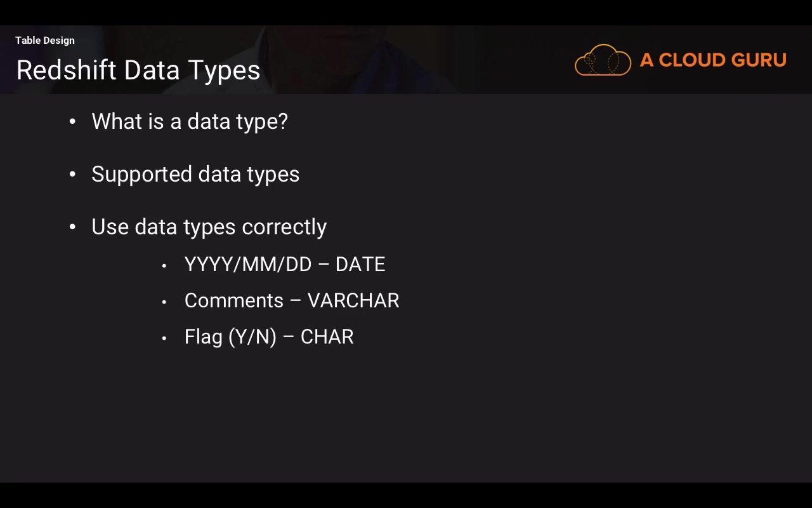
Task: Select the 'Use data types correctly' line
Action: [x=209, y=227]
